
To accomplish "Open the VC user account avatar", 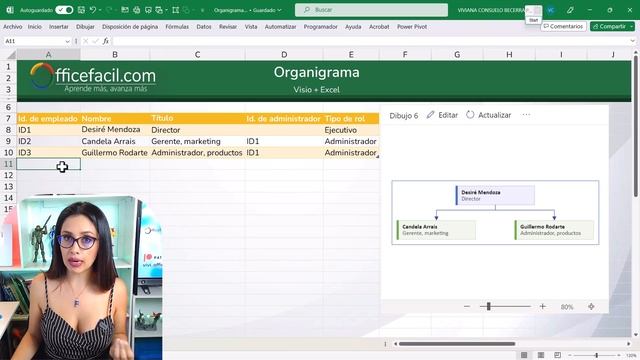I will pyautogui.click(x=551, y=10).
